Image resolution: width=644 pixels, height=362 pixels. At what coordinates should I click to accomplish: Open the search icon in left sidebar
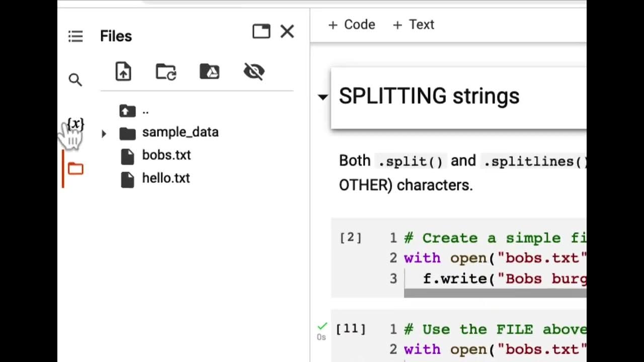75,79
